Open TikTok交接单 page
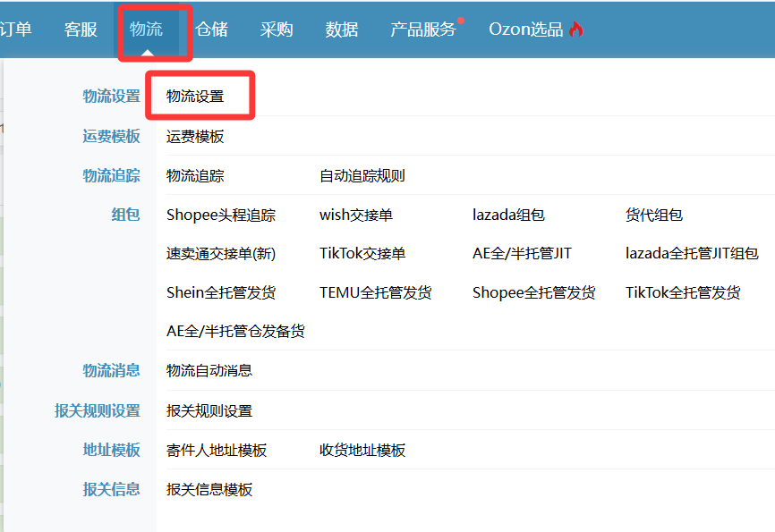Viewport: 775px width, 532px height. coord(362,254)
